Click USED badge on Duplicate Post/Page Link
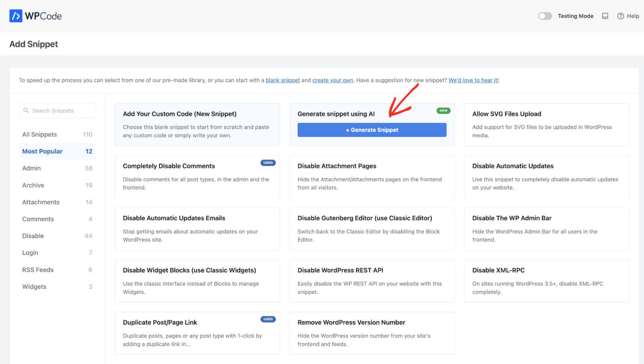 [x=268, y=319]
